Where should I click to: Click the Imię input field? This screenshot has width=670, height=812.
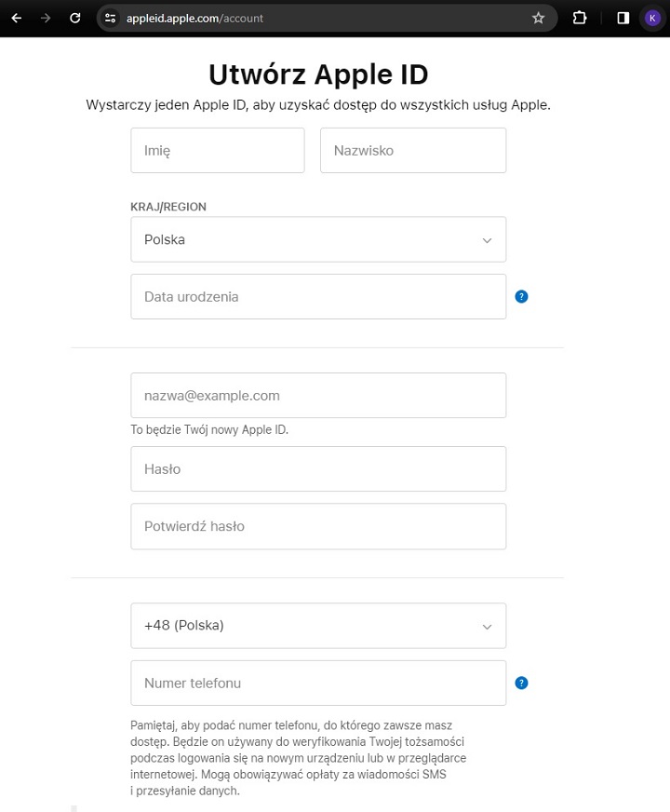pyautogui.click(x=218, y=151)
